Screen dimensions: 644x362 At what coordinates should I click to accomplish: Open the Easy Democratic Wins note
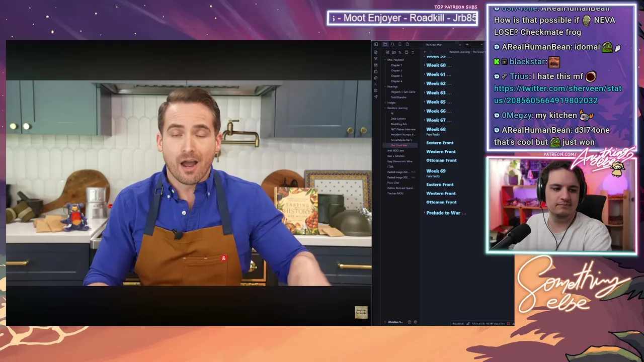399,161
